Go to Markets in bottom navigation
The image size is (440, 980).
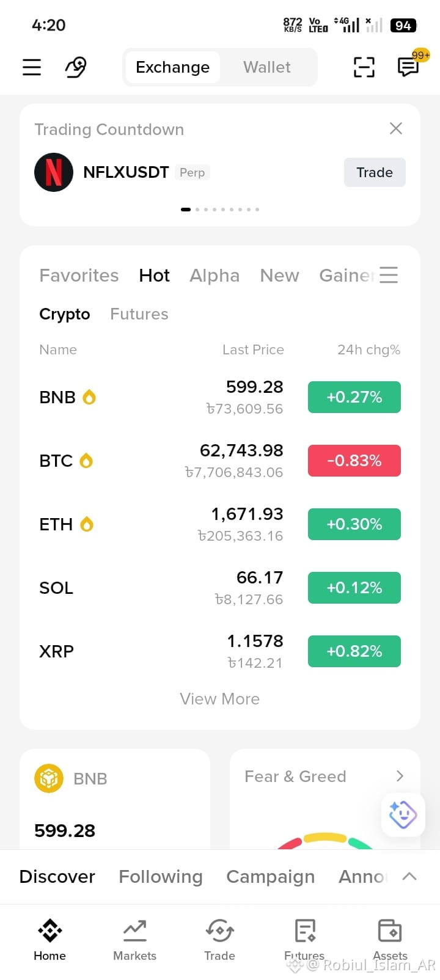point(134,940)
